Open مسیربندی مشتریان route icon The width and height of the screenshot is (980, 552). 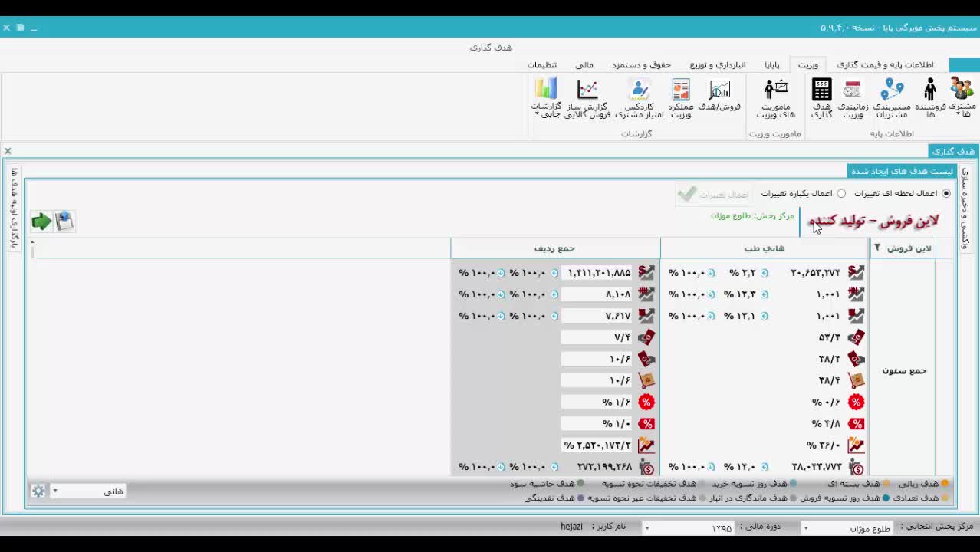[x=892, y=91]
